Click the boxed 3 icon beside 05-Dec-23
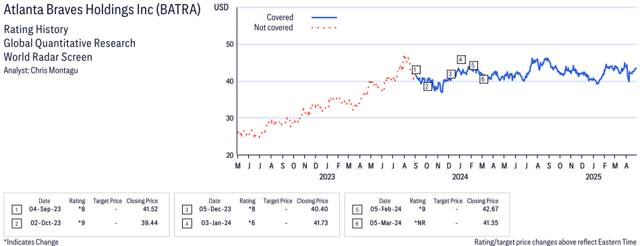This screenshot has width=644, height=246. pyautogui.click(x=186, y=210)
